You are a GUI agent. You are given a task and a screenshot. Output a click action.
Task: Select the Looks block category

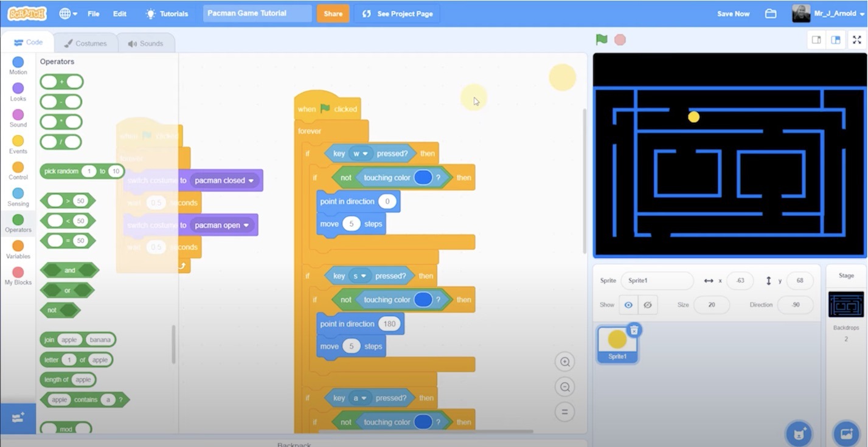pyautogui.click(x=18, y=92)
